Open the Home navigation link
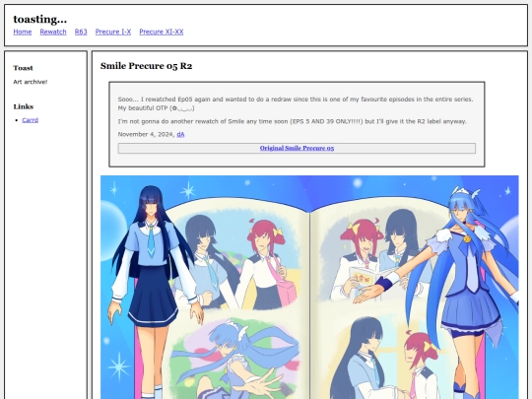The height and width of the screenshot is (399, 532). (x=23, y=32)
